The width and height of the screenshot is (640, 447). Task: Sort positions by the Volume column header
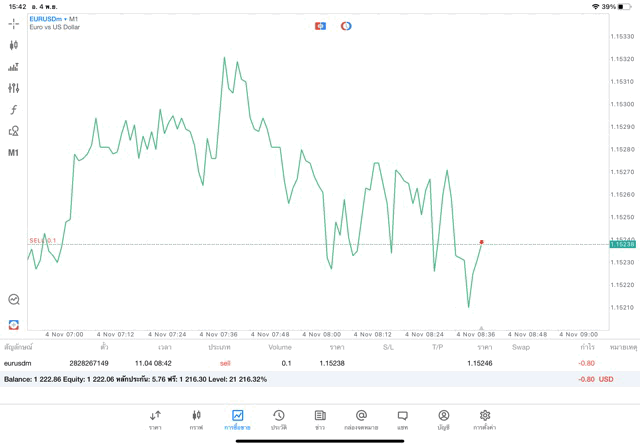[280, 347]
